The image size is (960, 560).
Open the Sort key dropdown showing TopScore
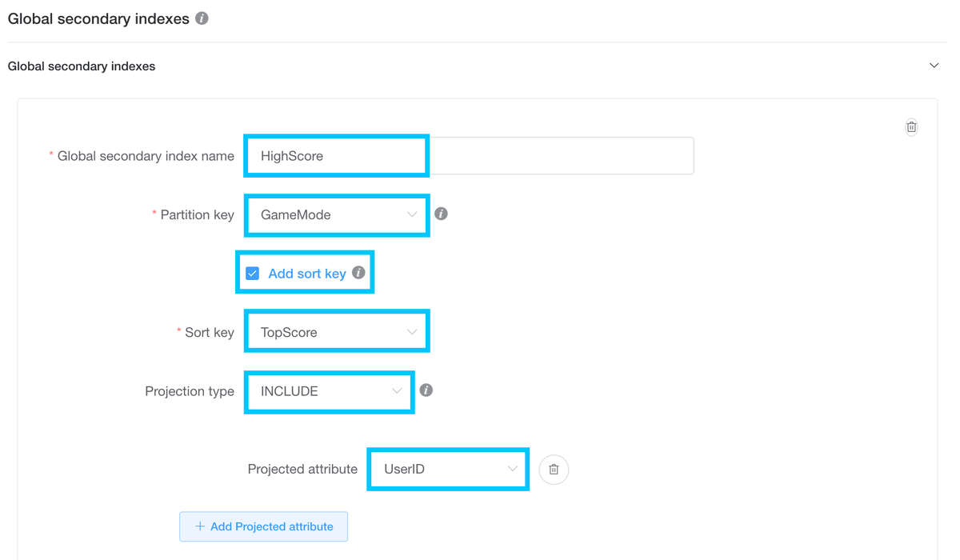[336, 330]
